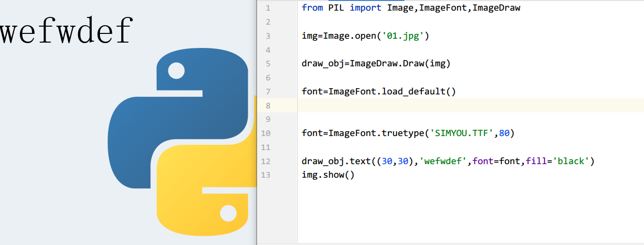Click line number 13 in the gutter
The width and height of the screenshot is (644, 245).
click(266, 175)
